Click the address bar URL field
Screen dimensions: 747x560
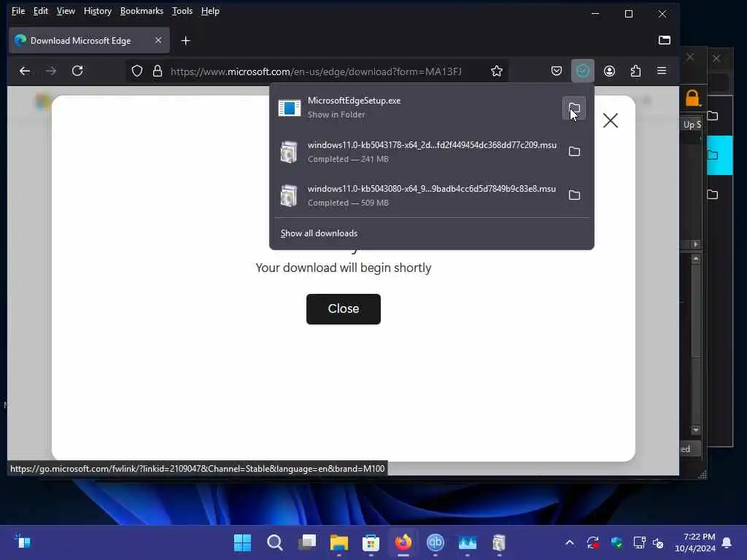click(316, 71)
